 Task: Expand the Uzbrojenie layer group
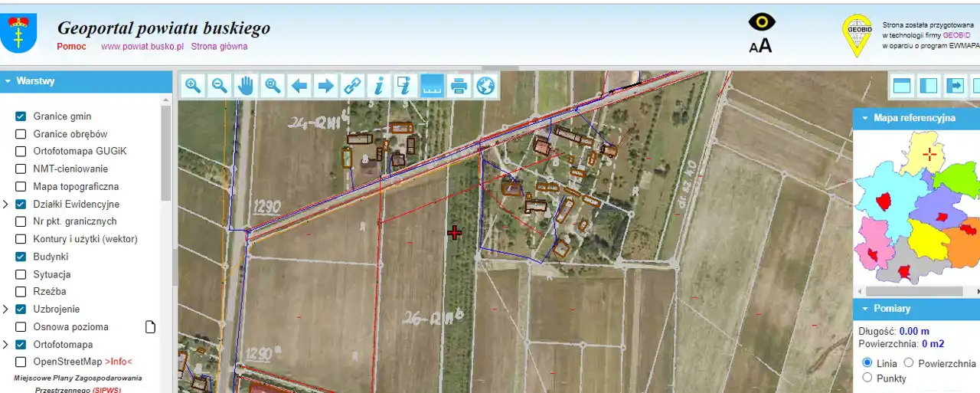coord(6,309)
